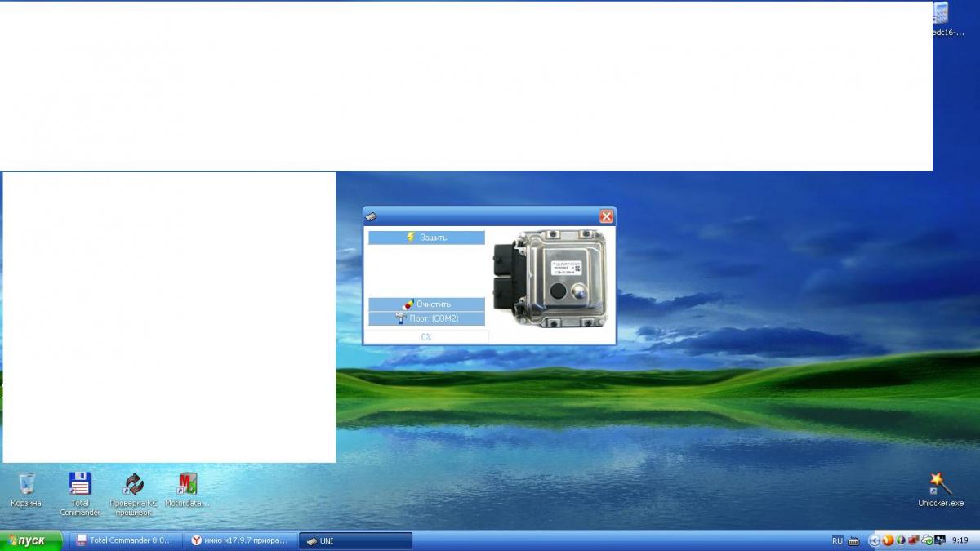Screen dimensions: 980x551
Task: Select the Motordata desktop shortcut
Action: 188,490
